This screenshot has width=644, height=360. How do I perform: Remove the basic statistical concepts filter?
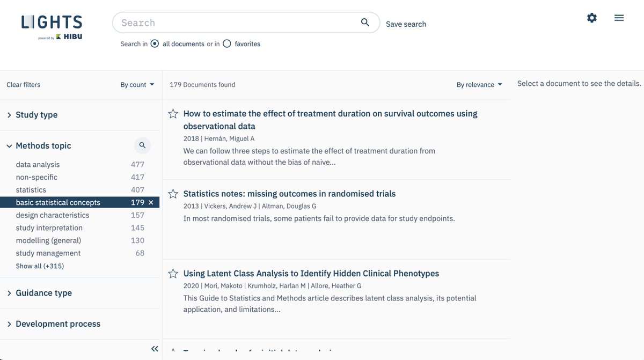pos(151,202)
